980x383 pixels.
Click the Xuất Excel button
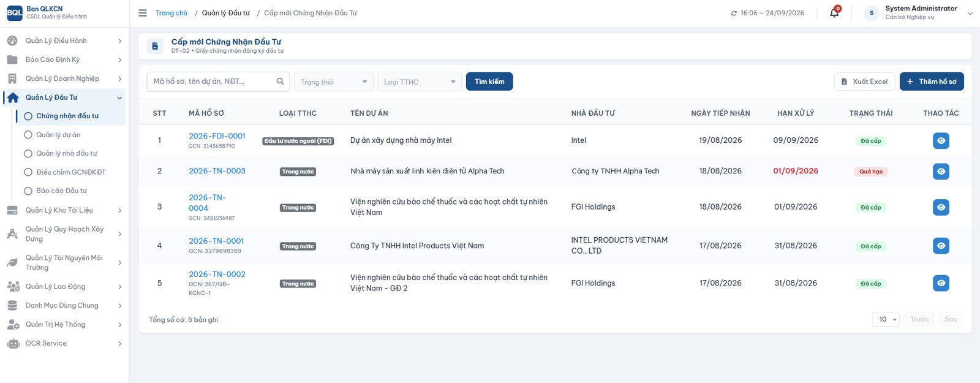(865, 82)
